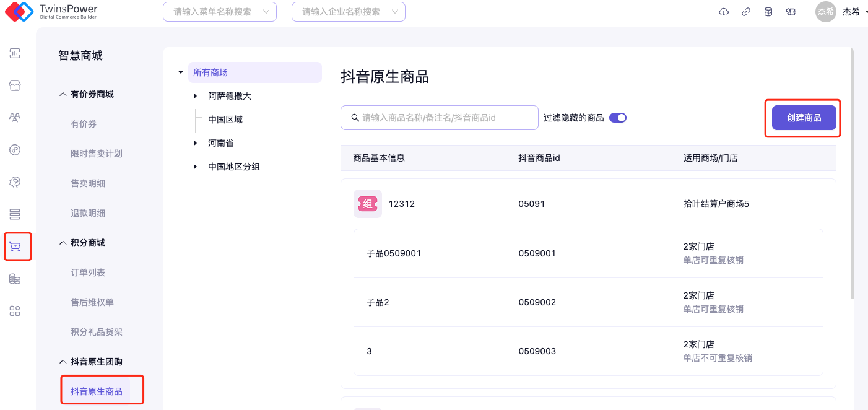
Task: Open the shopping cart sidebar module
Action: point(15,246)
